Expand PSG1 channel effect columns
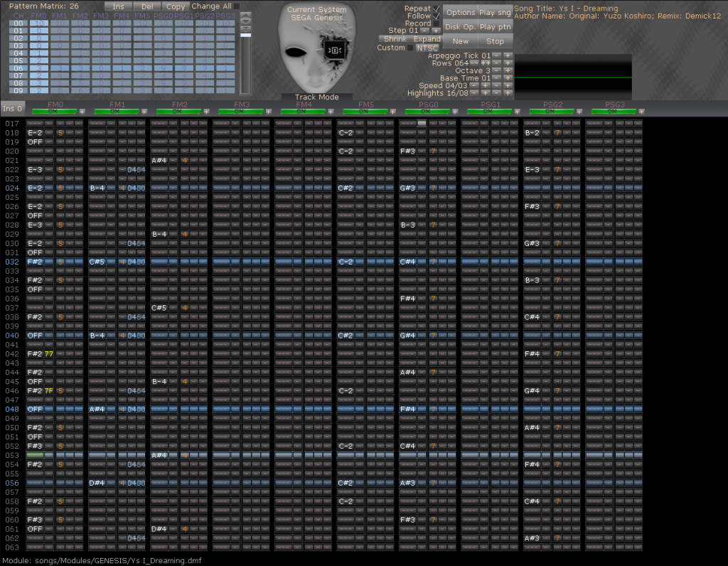This screenshot has width=728, height=566. 518,112
